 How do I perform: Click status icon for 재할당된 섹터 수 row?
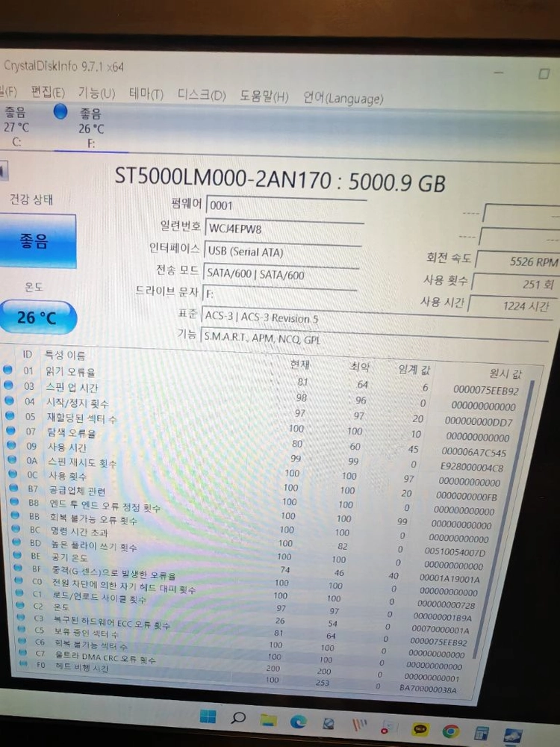point(10,415)
